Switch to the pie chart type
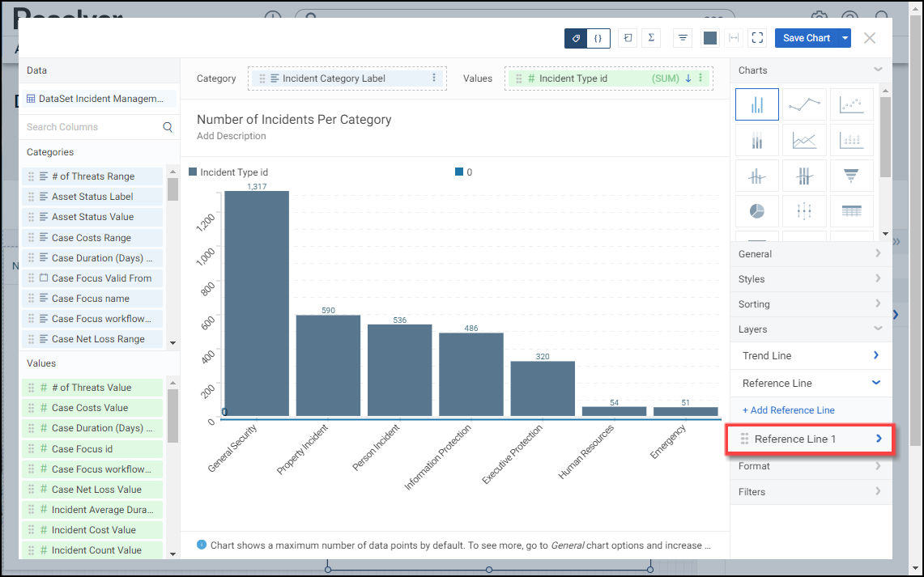The width and height of the screenshot is (924, 577). [756, 210]
